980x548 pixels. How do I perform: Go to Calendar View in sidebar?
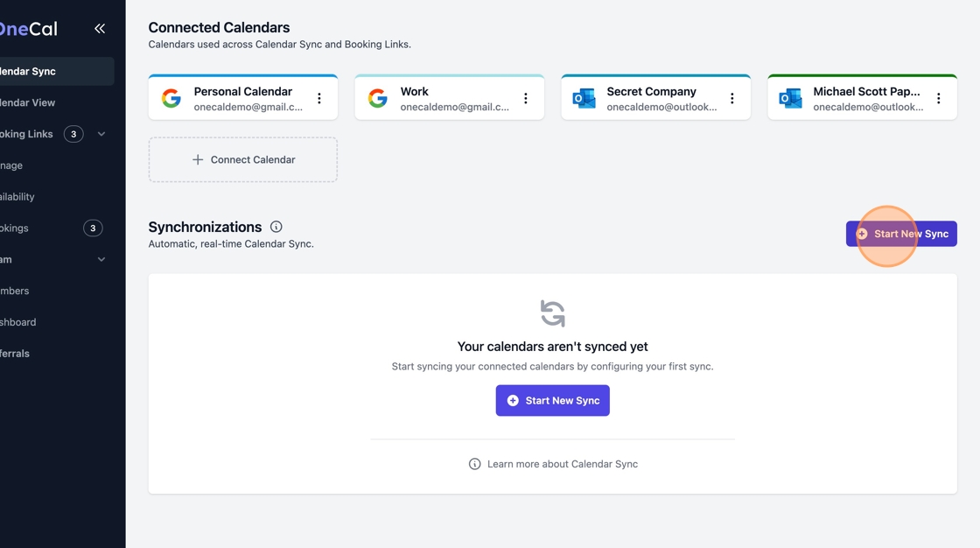(x=35, y=102)
